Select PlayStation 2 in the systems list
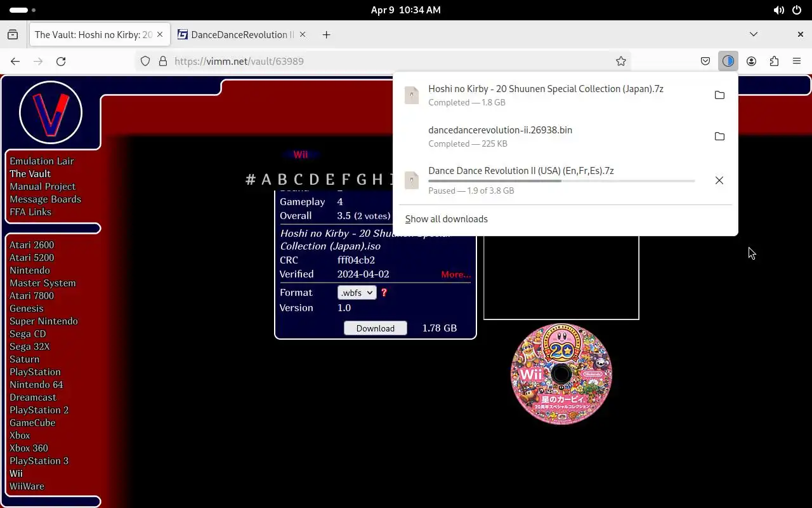The height and width of the screenshot is (508, 812). point(39,410)
